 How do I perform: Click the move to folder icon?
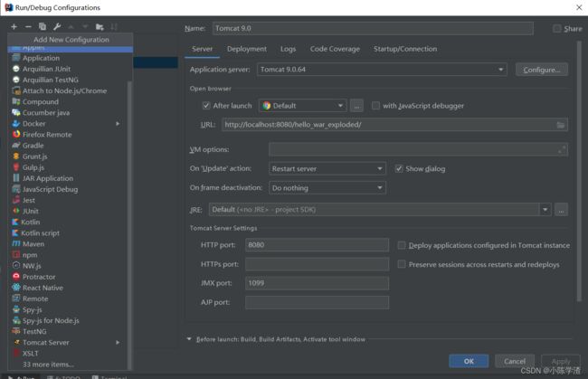pyautogui.click(x=100, y=27)
